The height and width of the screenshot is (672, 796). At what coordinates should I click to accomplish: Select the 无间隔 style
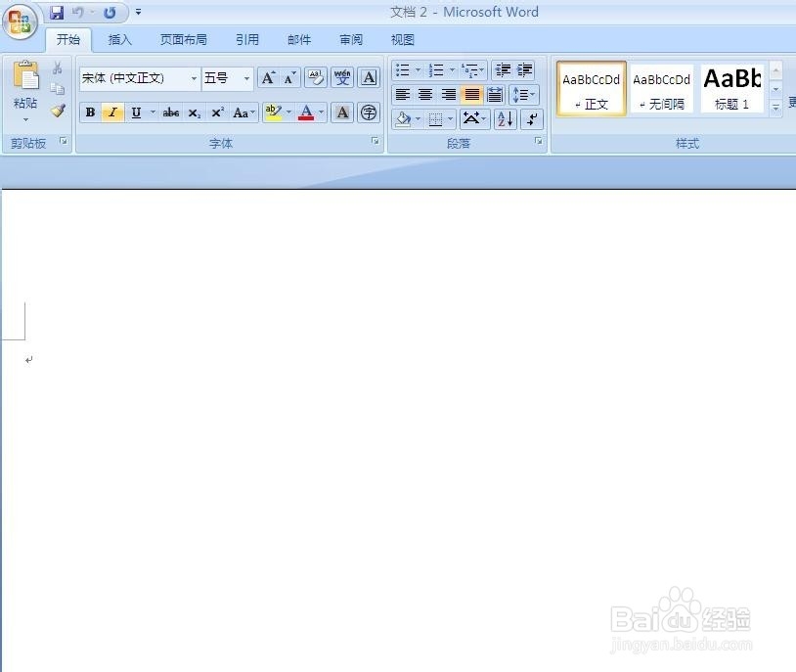coord(661,89)
